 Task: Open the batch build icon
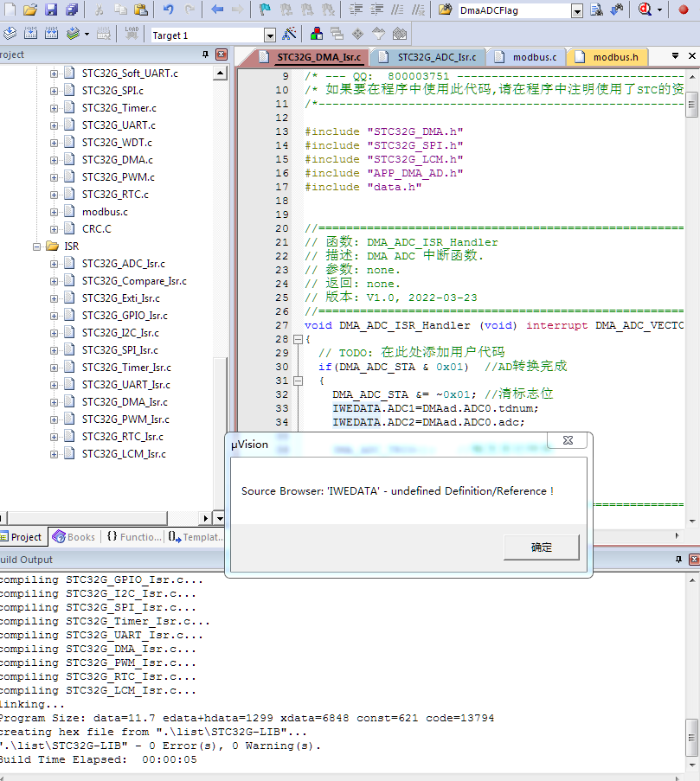74,34
